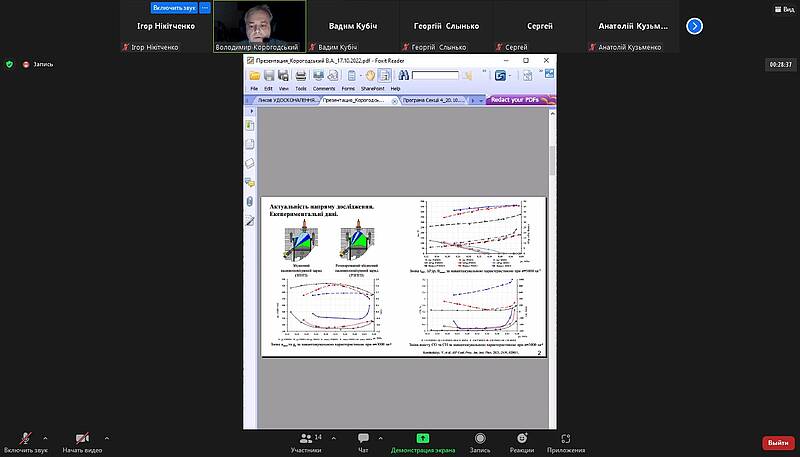Open the Comments menu in Foxit Reader
Screen dimensions: 800x457
(323, 89)
